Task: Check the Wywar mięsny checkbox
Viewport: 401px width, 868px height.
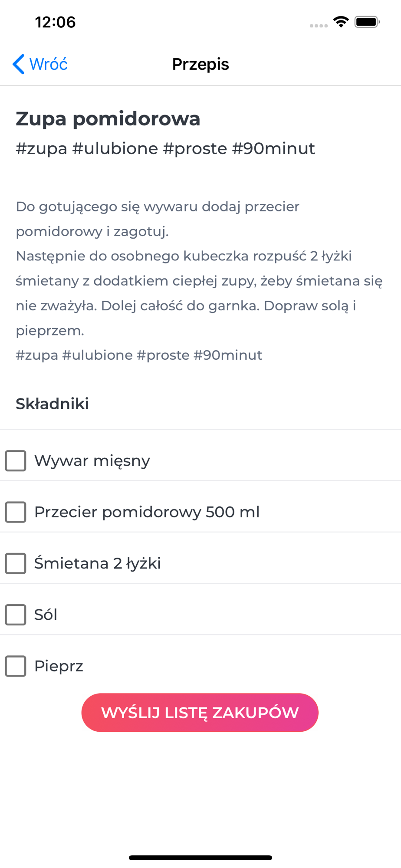Action: pos(16,460)
